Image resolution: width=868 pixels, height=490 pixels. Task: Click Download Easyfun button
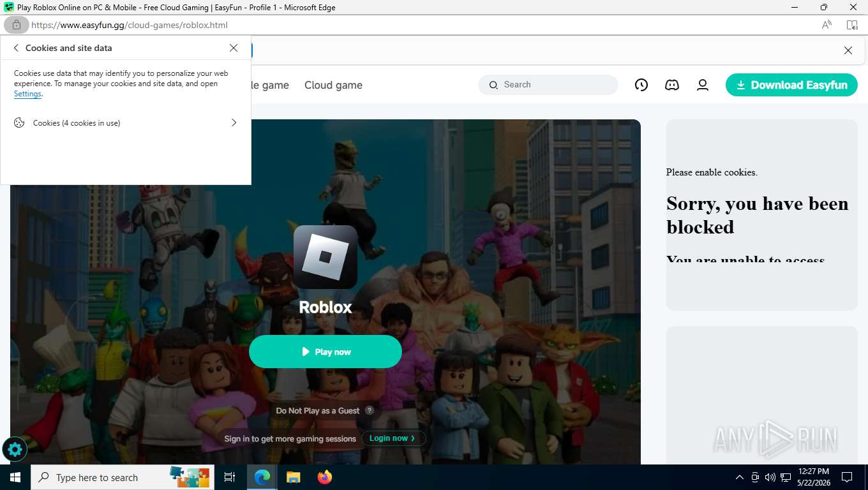(791, 85)
